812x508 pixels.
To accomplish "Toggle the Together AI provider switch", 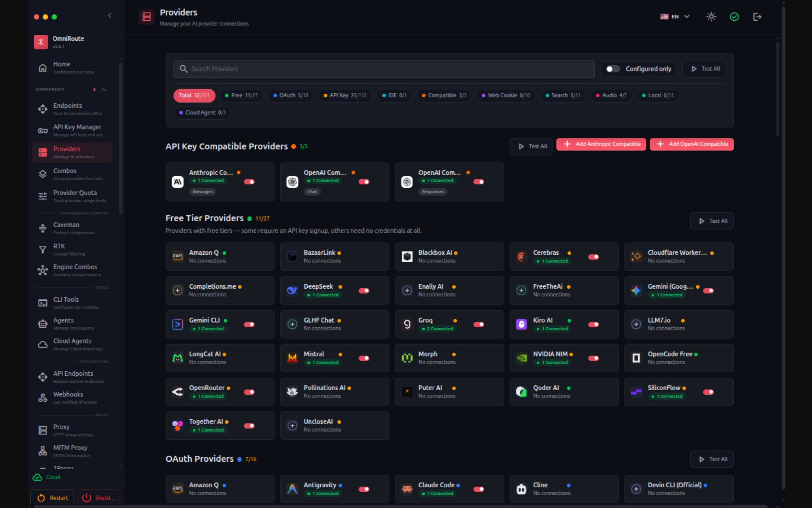I will pyautogui.click(x=249, y=426).
